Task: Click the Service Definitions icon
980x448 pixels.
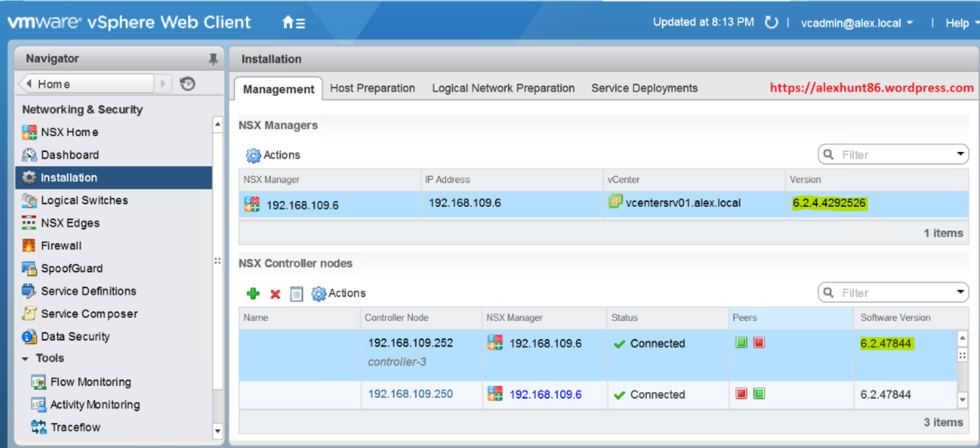Action: (x=29, y=291)
